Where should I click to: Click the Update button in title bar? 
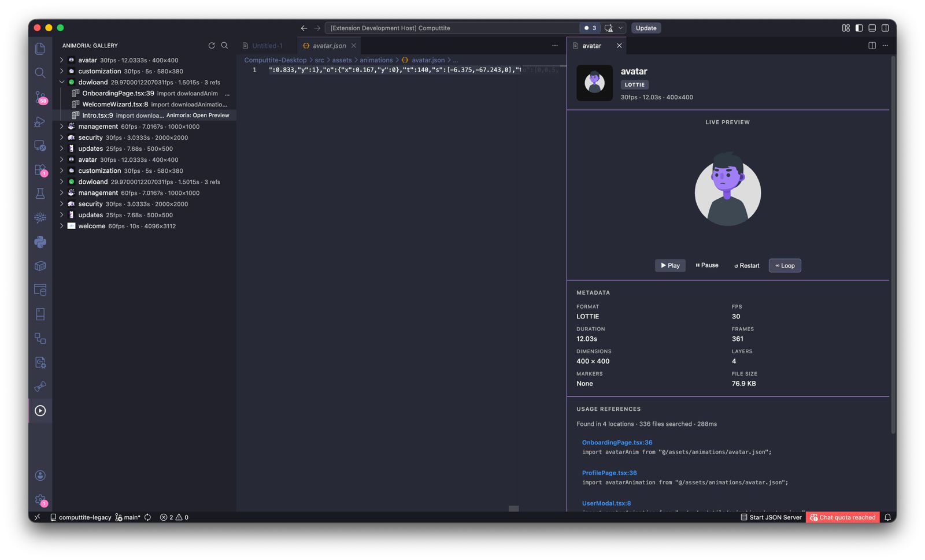click(646, 28)
